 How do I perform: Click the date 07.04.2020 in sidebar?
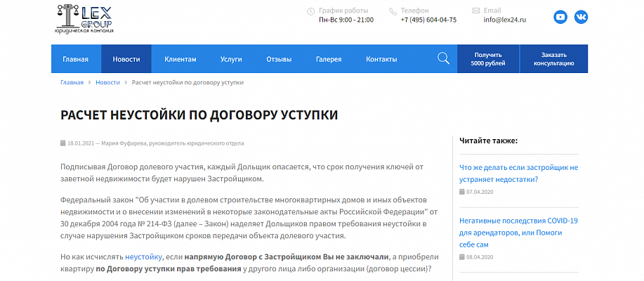click(479, 192)
